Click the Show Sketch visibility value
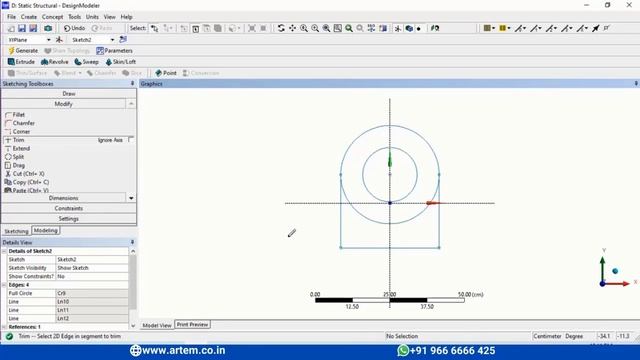Screen dimensions: 640x360 click(92, 268)
